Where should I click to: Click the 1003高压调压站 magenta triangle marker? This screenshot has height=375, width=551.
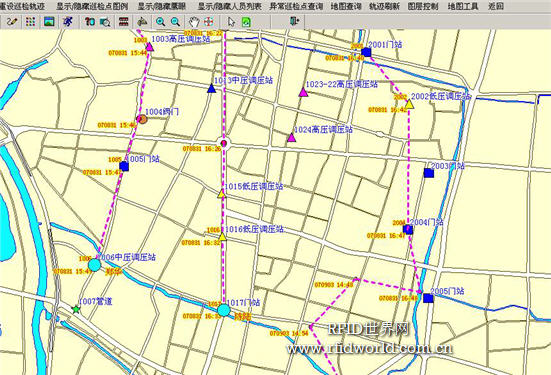(x=150, y=47)
